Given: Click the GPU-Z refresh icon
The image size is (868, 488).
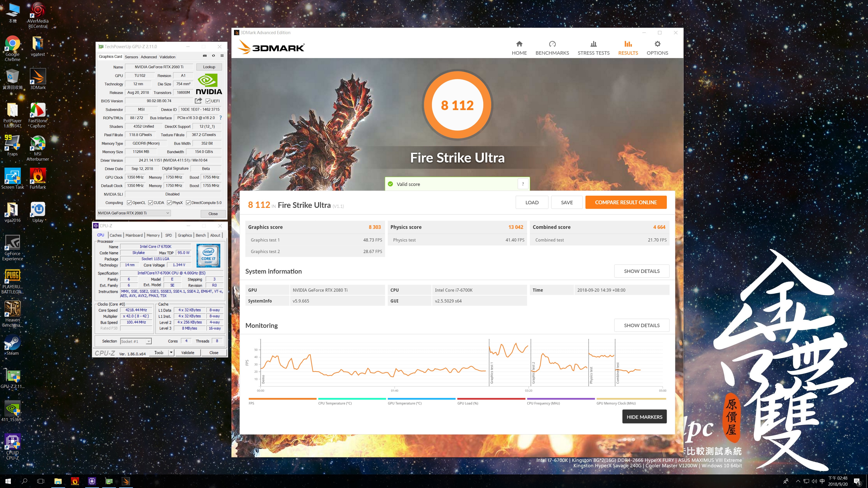Looking at the screenshot, I should coord(213,56).
